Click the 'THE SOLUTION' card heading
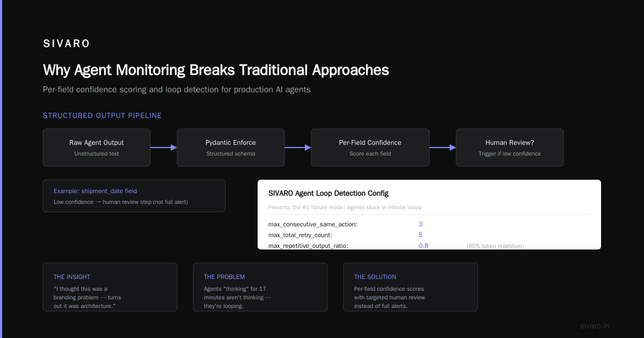Image resolution: width=644 pixels, height=338 pixels. [375, 277]
